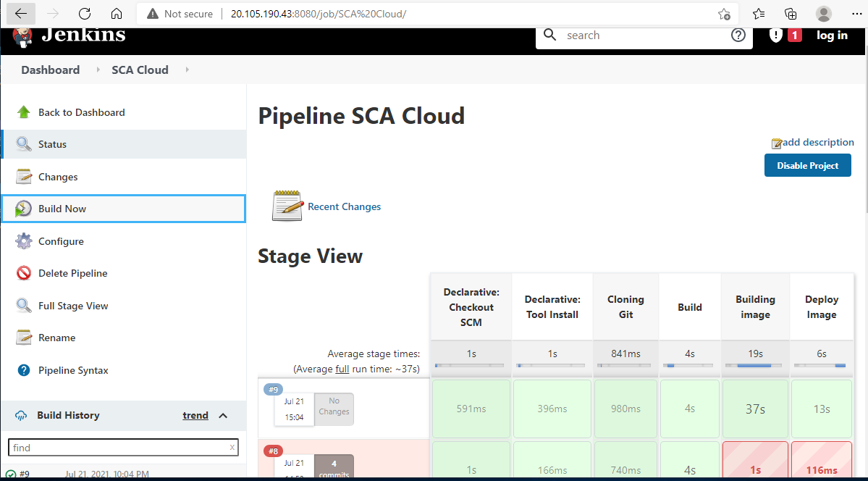Click the Delete Pipeline icon
Screen dimensions: 868x481
click(x=22, y=273)
